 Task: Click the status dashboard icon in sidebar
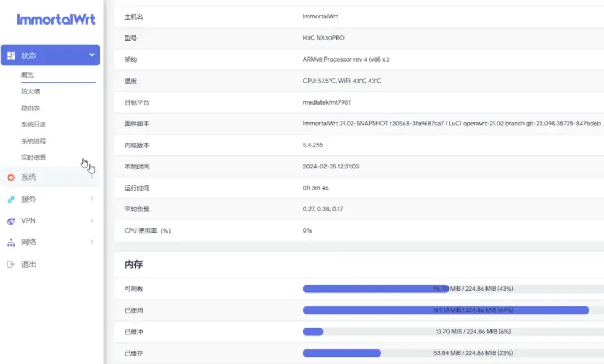pos(11,55)
